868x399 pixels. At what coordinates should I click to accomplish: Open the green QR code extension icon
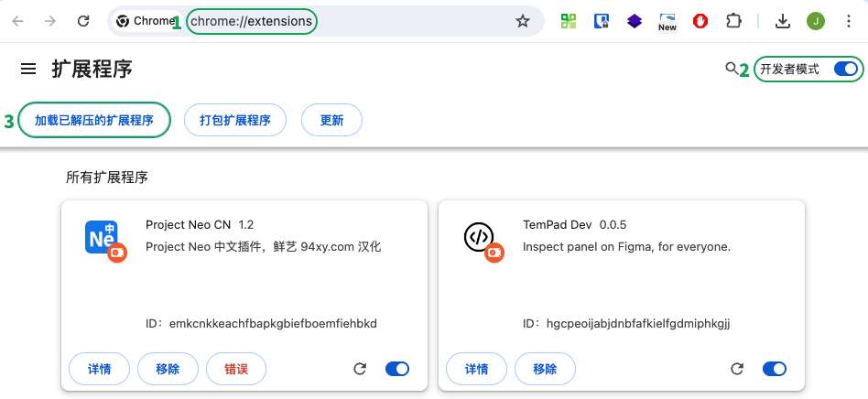point(569,21)
